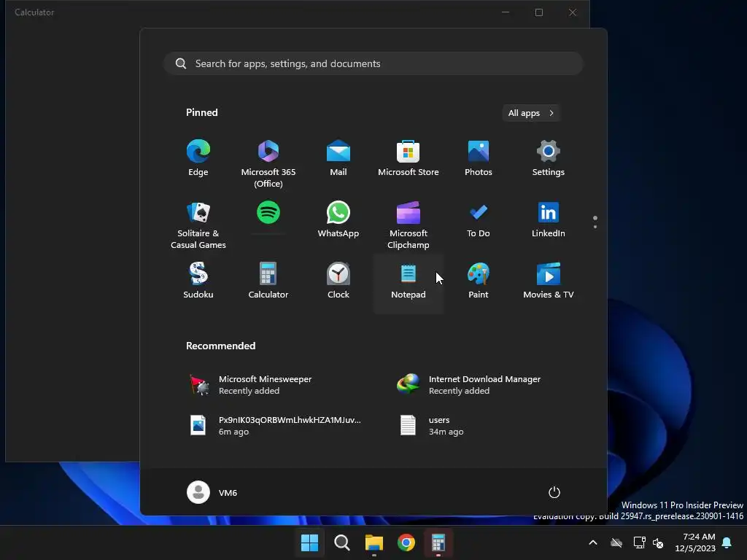The height and width of the screenshot is (560, 747).
Task: Open all apps list
Action: point(531,113)
